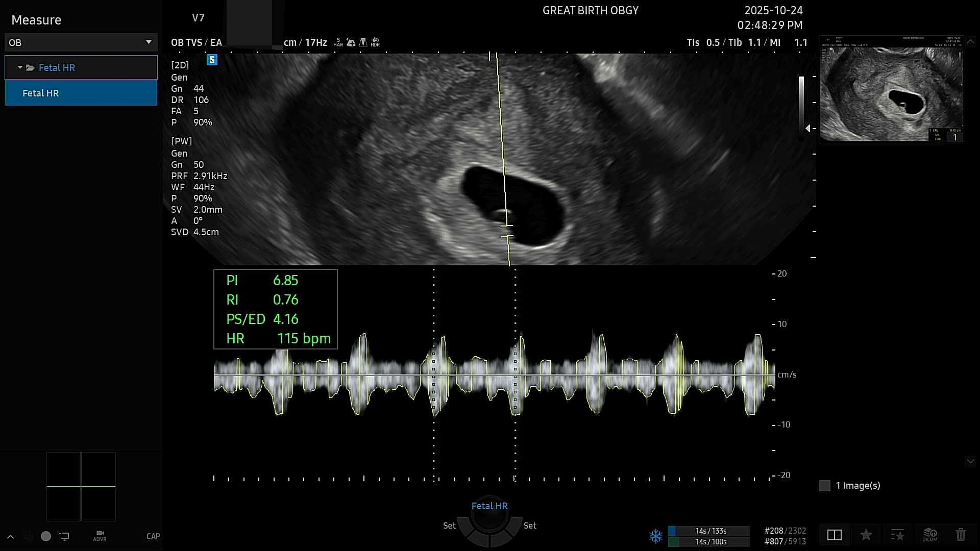Open the dual compare layout view
This screenshot has width=980, height=551.
pos(835,535)
